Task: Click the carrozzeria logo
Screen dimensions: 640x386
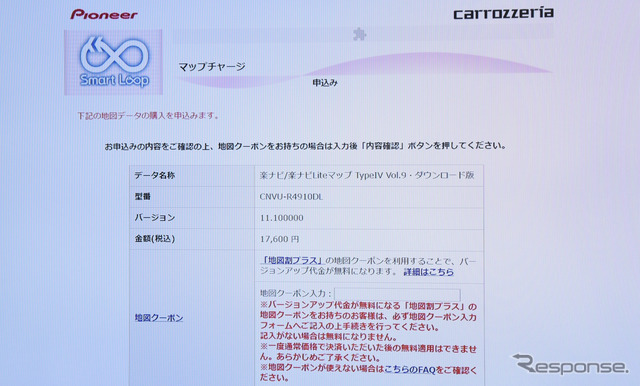Action: (x=503, y=13)
